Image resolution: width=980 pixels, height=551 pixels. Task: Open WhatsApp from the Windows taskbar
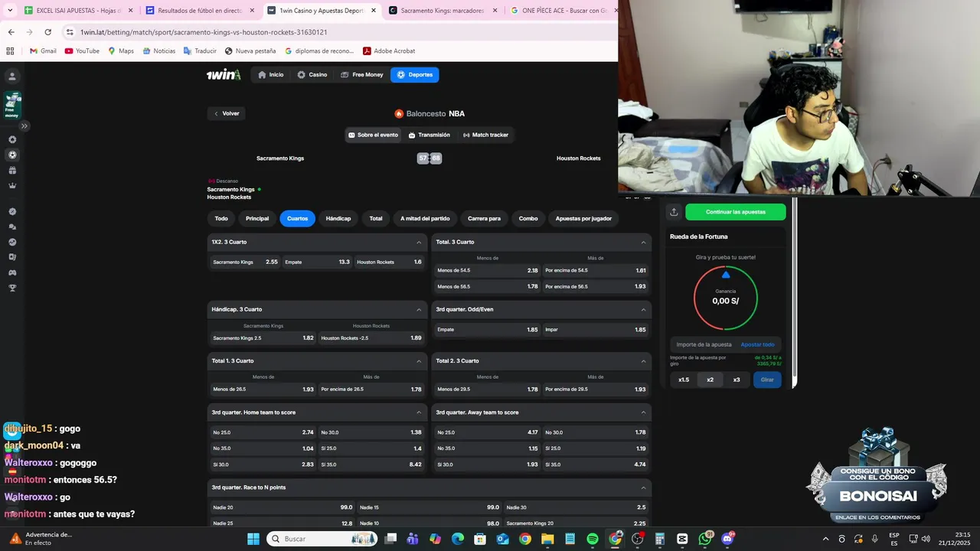coord(705,539)
